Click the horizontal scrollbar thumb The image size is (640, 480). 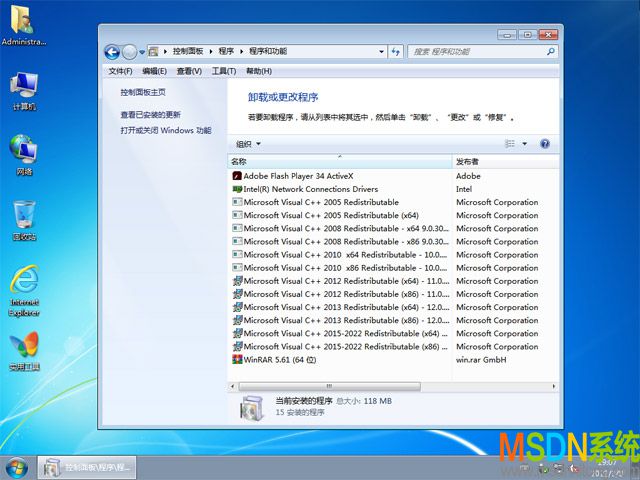329,386
